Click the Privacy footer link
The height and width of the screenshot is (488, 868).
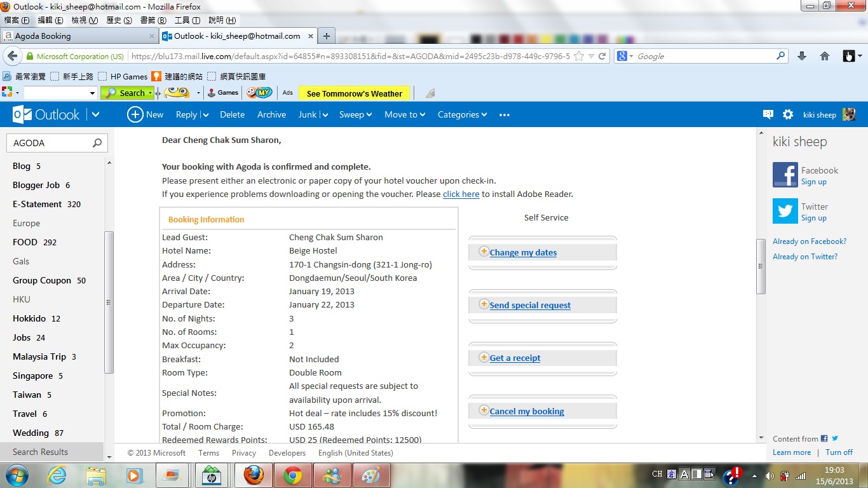(243, 453)
